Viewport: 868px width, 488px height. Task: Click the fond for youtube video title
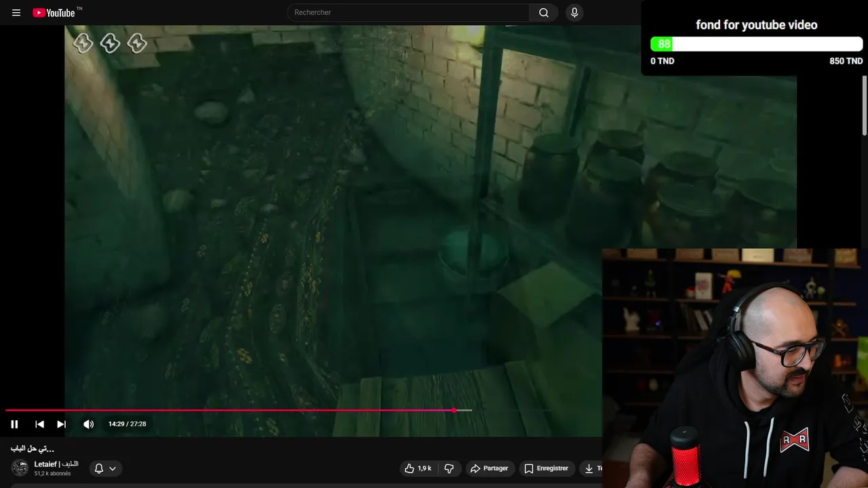(756, 25)
